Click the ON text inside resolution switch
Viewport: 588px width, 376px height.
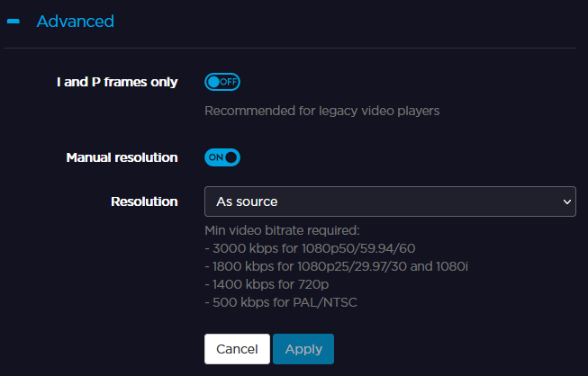215,157
